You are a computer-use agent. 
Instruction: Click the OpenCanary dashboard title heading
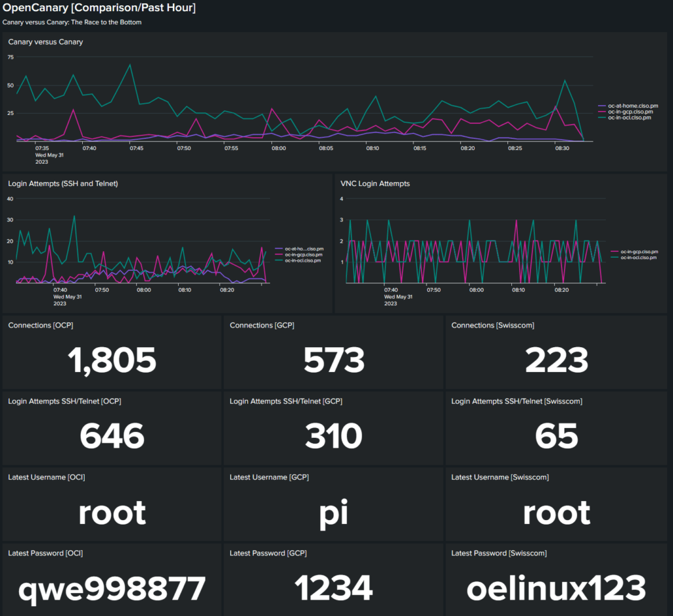coord(99,9)
